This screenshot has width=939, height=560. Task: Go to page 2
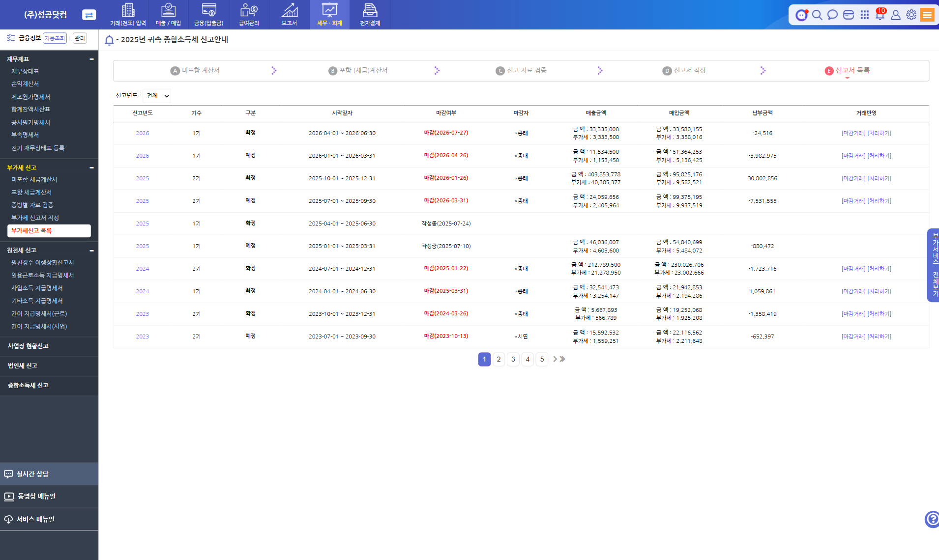[x=499, y=359]
